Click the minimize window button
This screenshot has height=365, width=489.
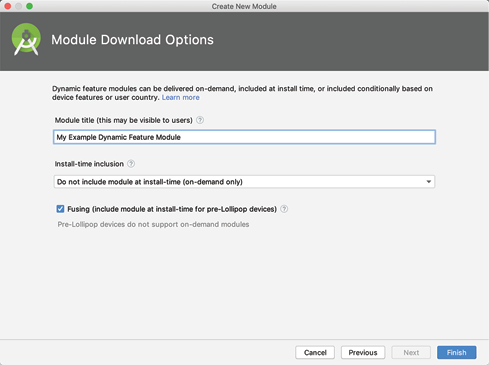pyautogui.click(x=18, y=6)
